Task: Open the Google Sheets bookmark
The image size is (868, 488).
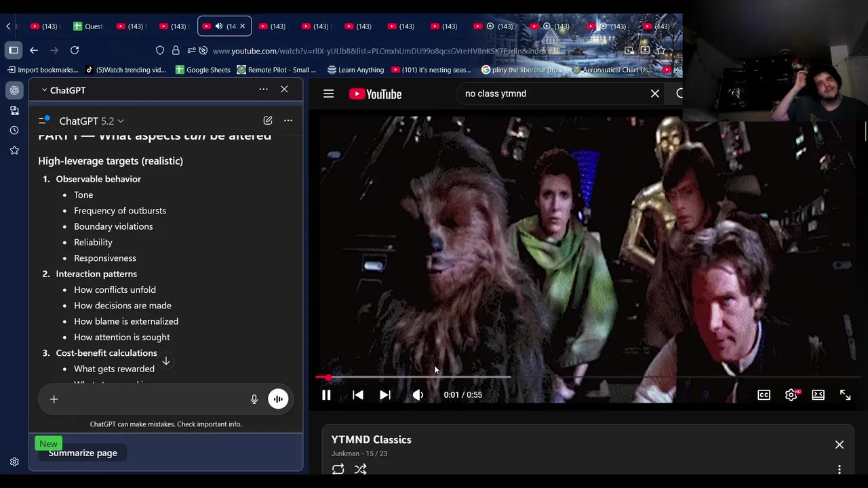Action: [203, 70]
